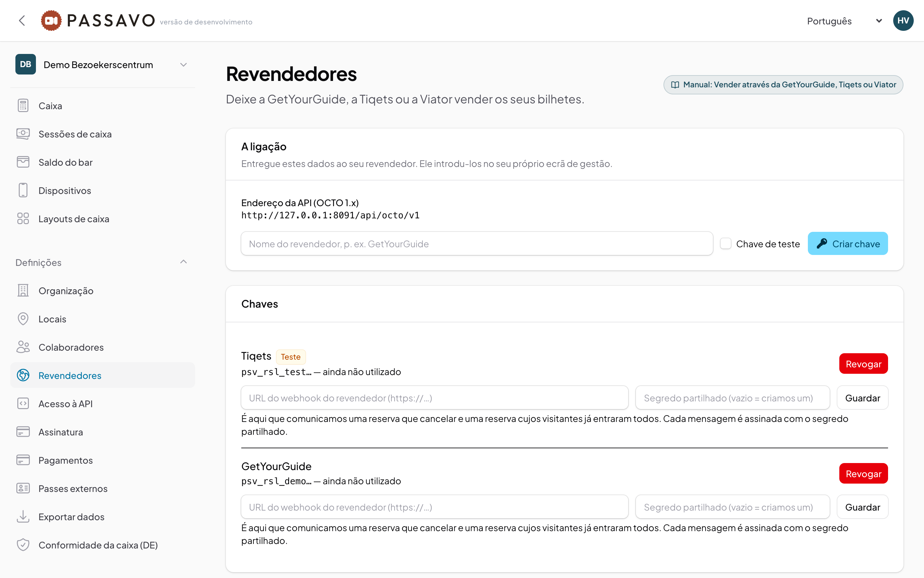The image size is (924, 578).
Task: Click the DB organization badge
Action: [26, 64]
